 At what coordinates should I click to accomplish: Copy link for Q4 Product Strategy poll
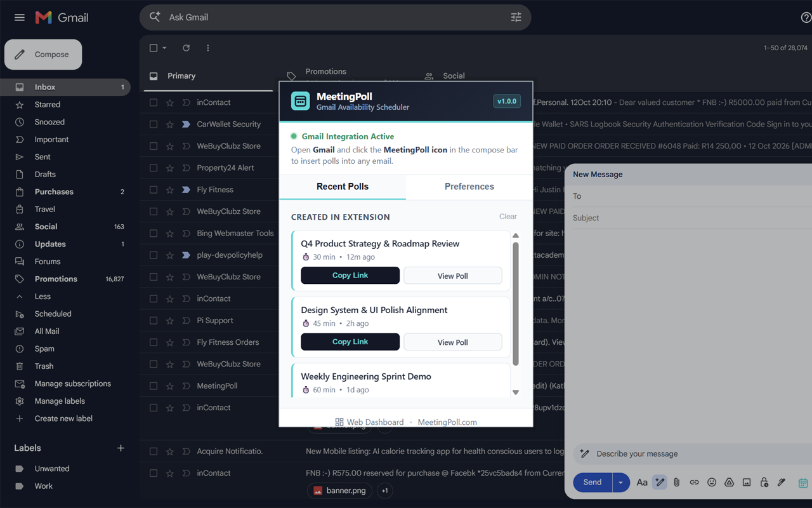coord(350,276)
